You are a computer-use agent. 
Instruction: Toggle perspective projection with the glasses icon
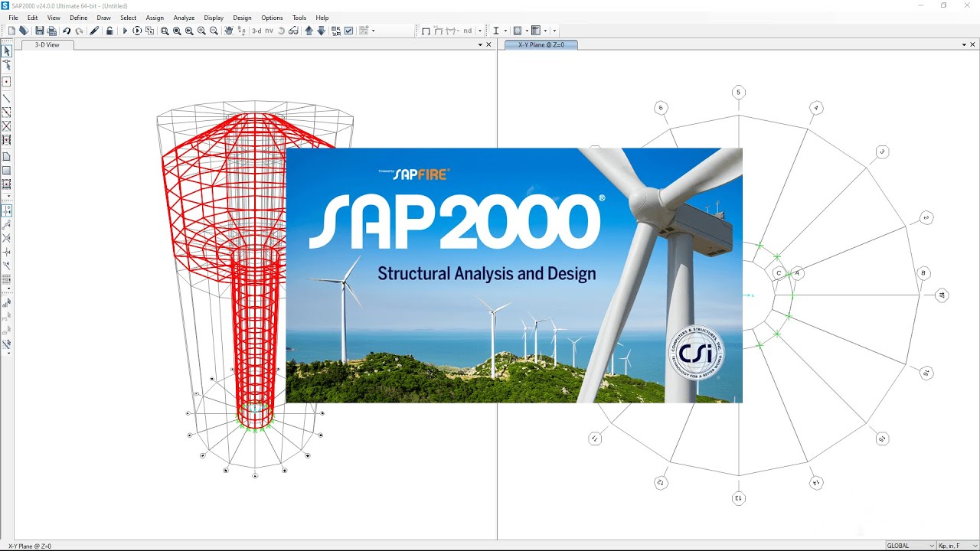click(292, 31)
